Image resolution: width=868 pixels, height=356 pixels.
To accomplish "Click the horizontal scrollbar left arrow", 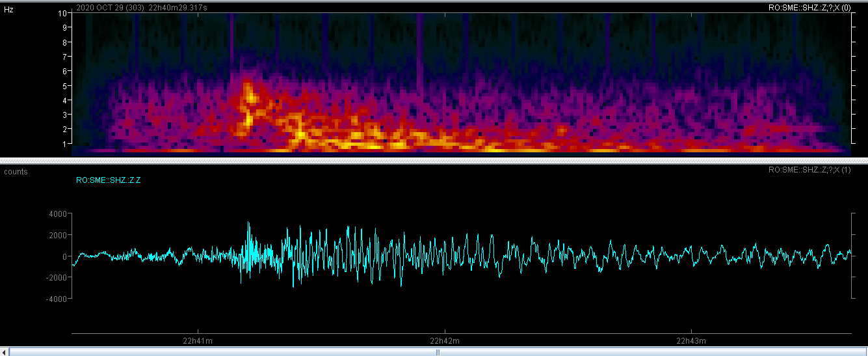I will 5,352.
